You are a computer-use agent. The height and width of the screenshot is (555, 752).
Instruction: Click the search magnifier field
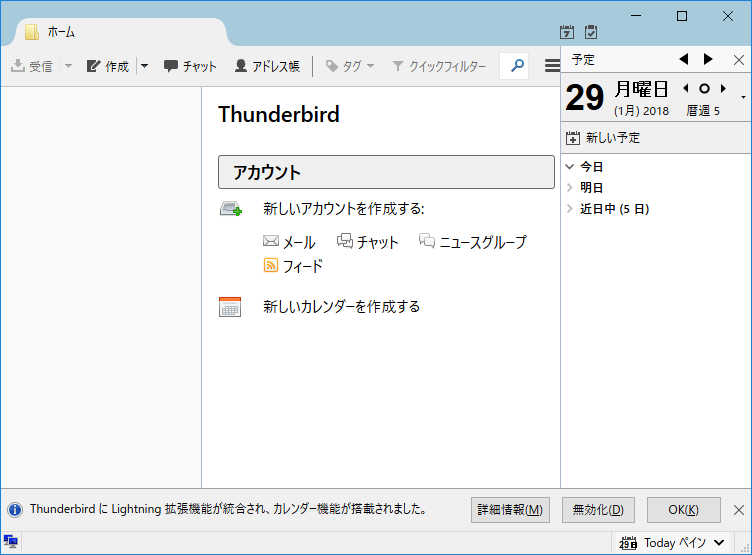coord(514,66)
